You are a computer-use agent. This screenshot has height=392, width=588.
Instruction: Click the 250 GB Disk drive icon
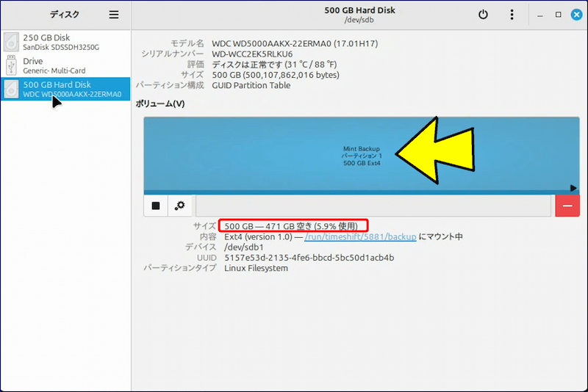coord(12,42)
